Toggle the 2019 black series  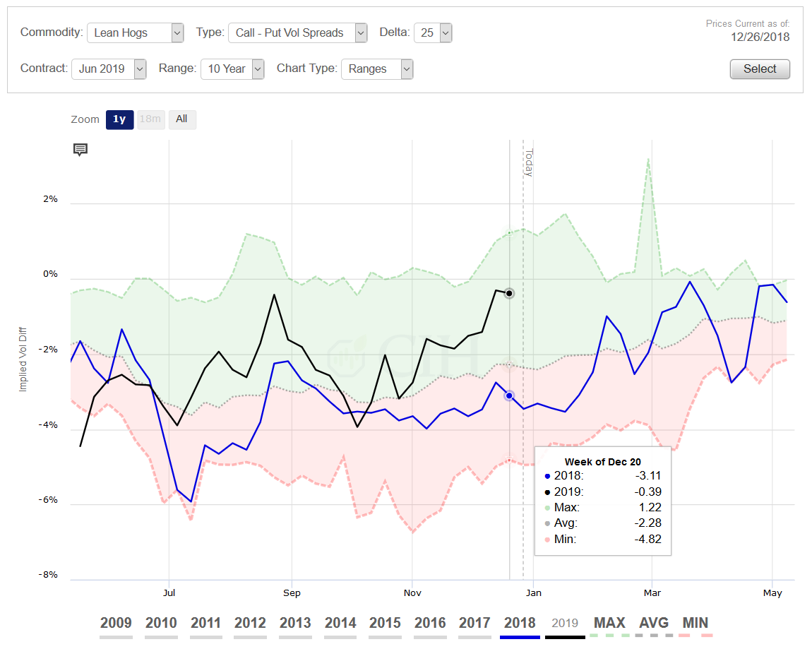tap(564, 624)
